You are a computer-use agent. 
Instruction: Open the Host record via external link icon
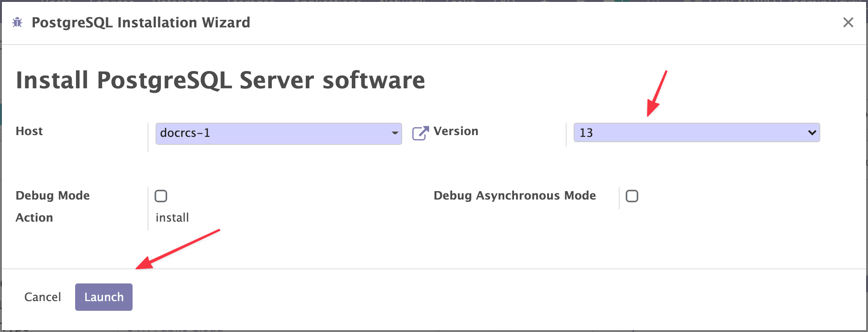420,133
